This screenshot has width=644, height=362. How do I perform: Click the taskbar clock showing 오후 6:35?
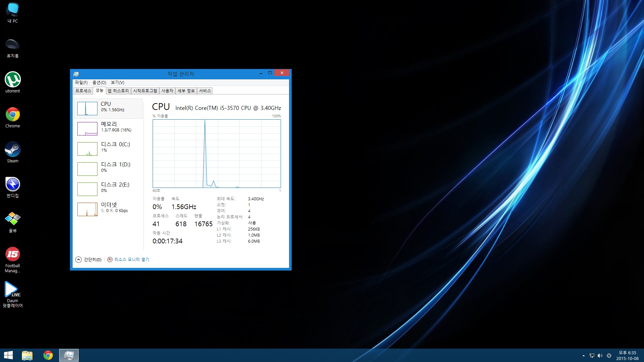[x=627, y=356]
